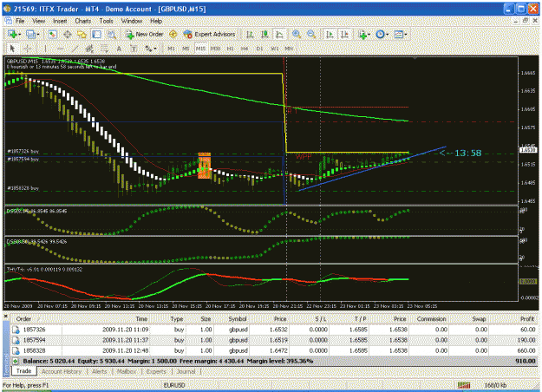Toggle the M30 timeframe button
The height and width of the screenshot is (392, 542).
click(x=215, y=49)
